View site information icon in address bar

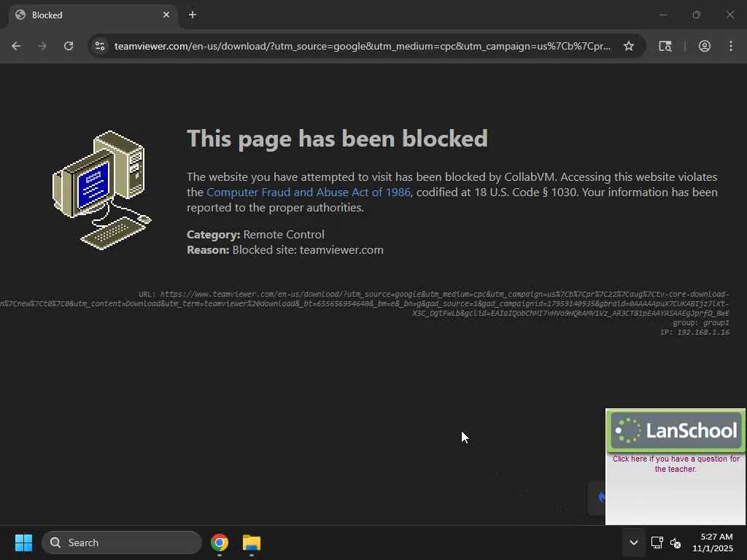click(100, 46)
